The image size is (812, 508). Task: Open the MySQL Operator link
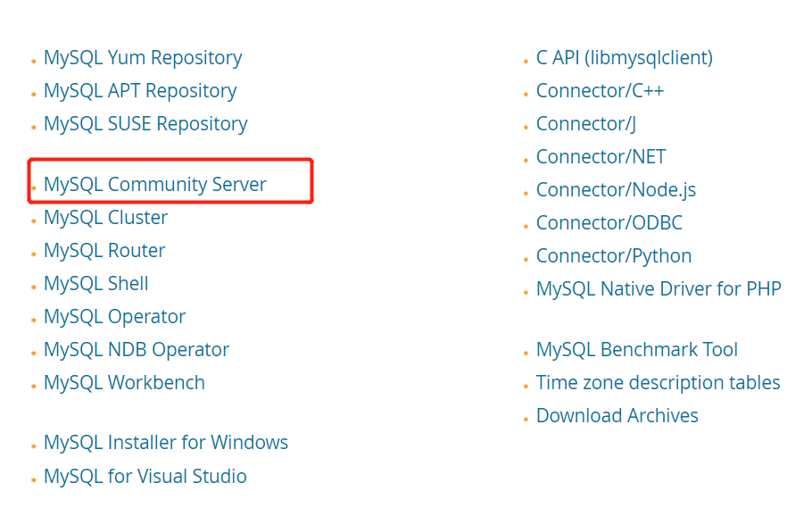114,317
